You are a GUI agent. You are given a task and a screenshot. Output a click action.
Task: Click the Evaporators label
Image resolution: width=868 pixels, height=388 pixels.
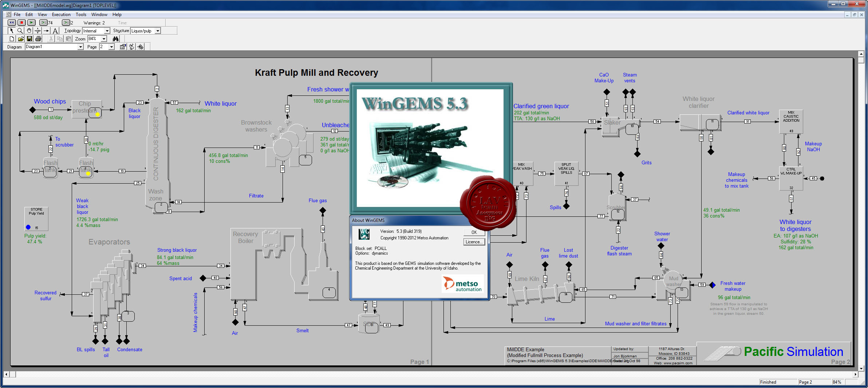pos(109,242)
